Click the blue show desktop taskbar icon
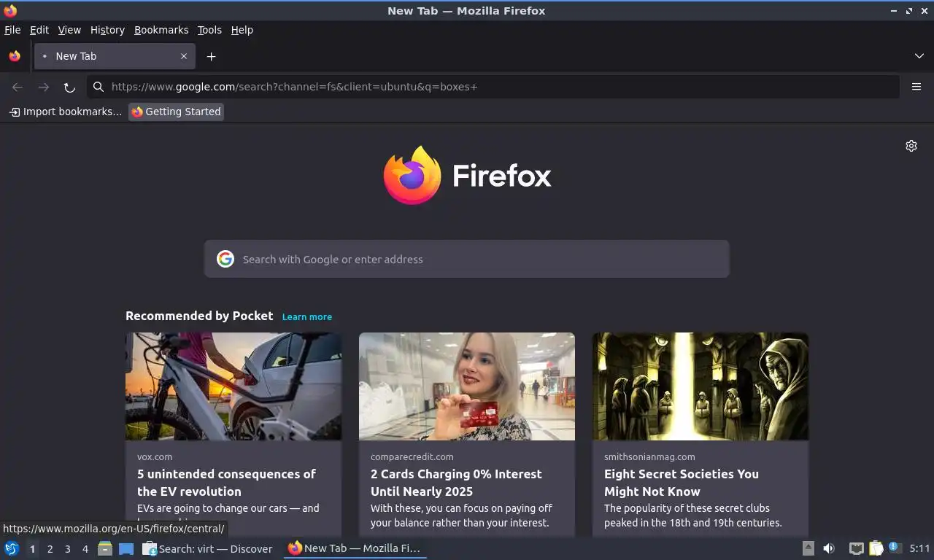The image size is (934, 560). pos(126,548)
